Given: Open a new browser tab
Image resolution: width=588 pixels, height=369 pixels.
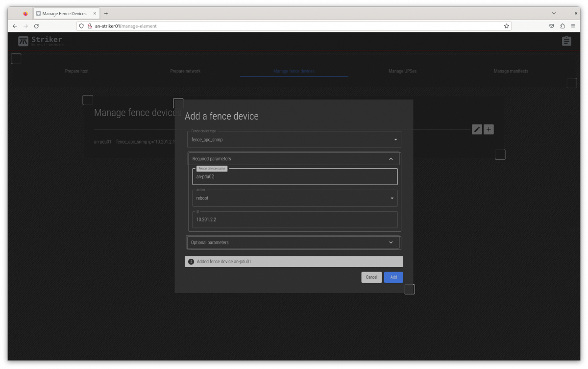Looking at the screenshot, I should pos(106,14).
